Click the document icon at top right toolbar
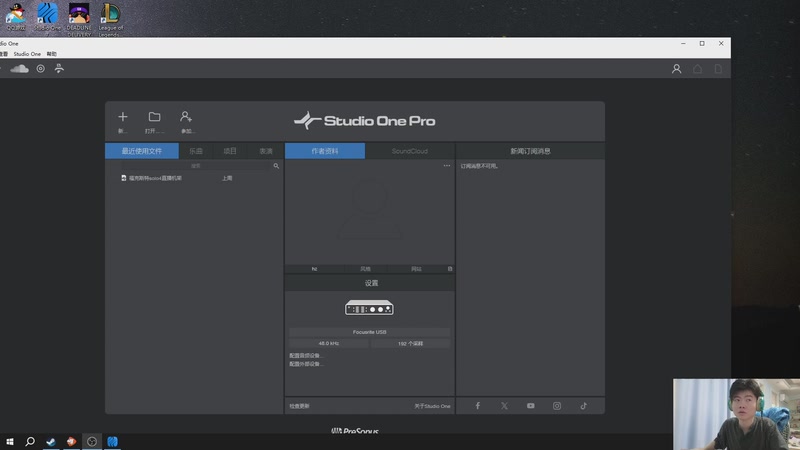 (718, 69)
